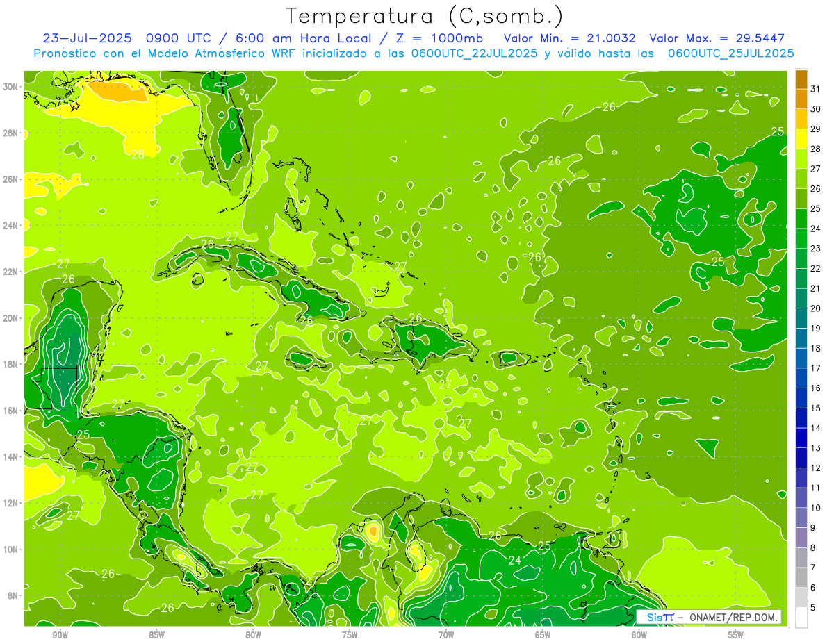834x644 pixels.
Task: Click the 9 label on the color scale
Action: [x=813, y=528]
